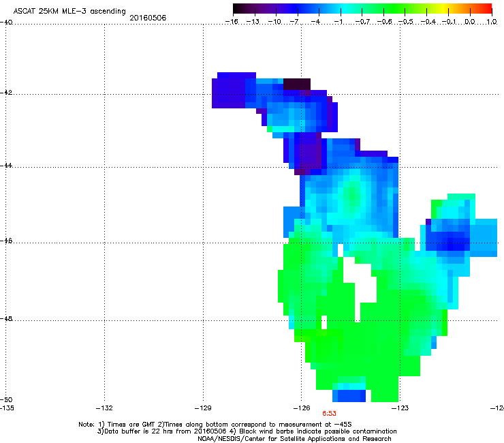Click the colorbar tick label -4
Image resolution: width=504 pixels, height=443 pixels.
click(x=315, y=22)
